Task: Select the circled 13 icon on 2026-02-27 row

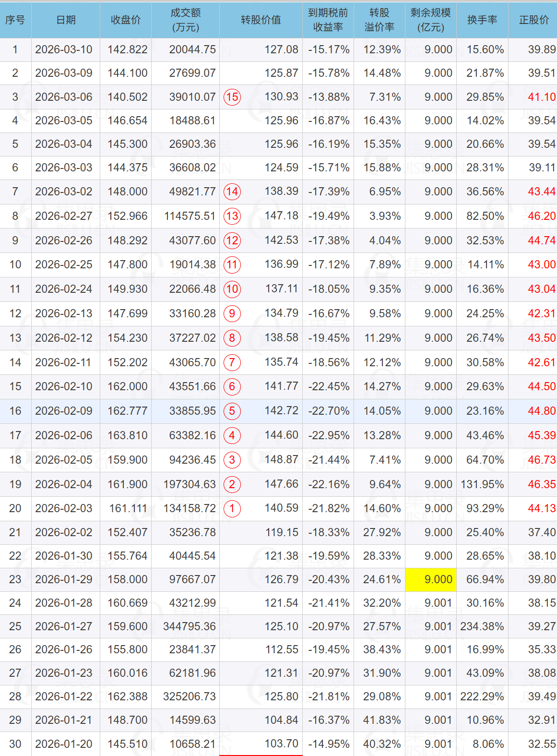Action: click(232, 216)
